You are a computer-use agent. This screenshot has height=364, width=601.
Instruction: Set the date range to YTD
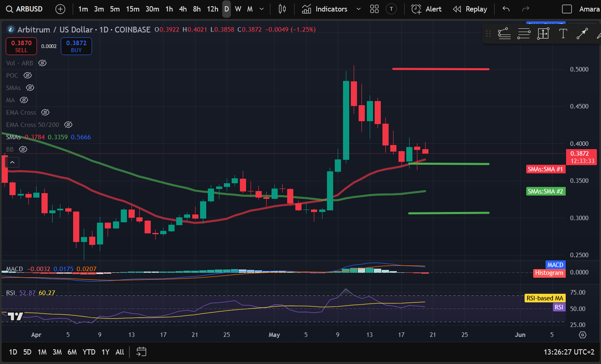[x=89, y=352]
